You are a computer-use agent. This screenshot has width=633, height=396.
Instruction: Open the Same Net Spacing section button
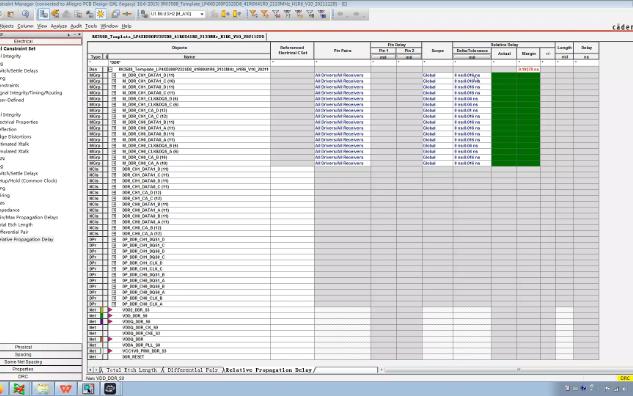click(x=23, y=362)
